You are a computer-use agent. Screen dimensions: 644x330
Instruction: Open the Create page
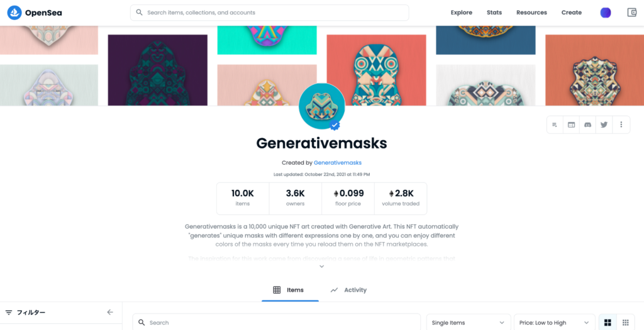click(571, 13)
